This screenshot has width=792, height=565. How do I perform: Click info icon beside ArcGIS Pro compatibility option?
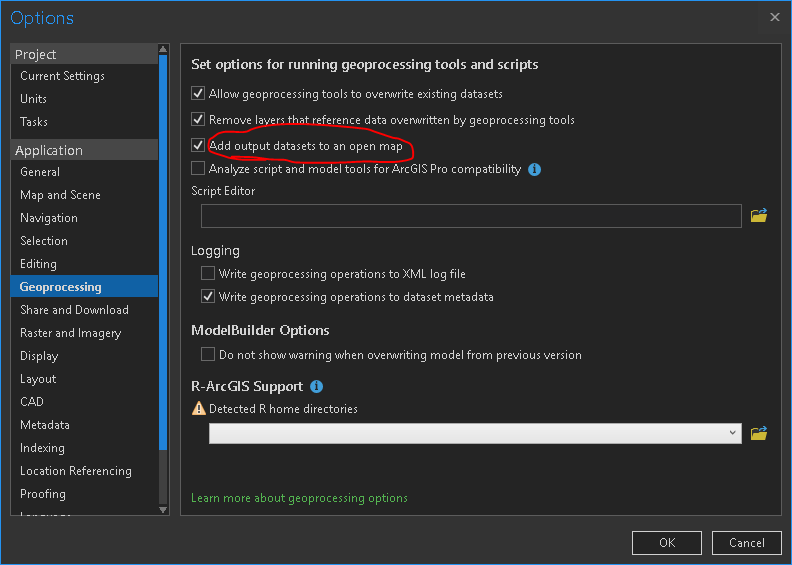[x=534, y=170]
